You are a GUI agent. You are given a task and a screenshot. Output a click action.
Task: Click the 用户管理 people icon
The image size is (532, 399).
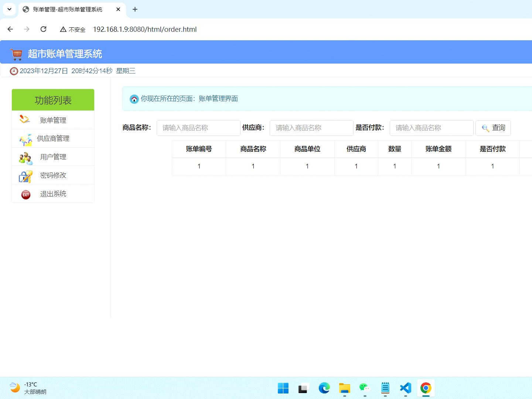[x=26, y=158]
